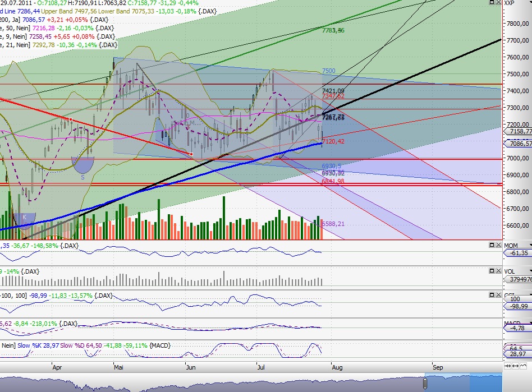Click the Mai label on time axis
Screen dimensions: 532x392
click(118, 367)
